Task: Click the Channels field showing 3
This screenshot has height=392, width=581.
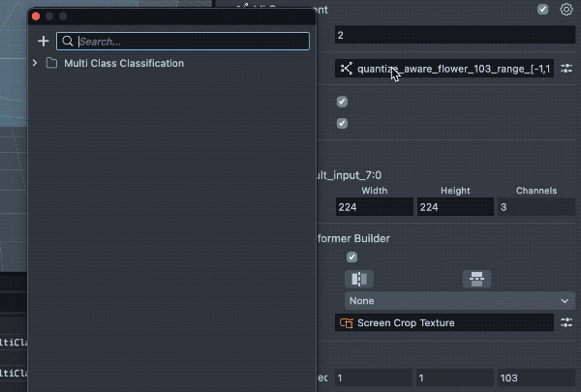Action: [536, 207]
